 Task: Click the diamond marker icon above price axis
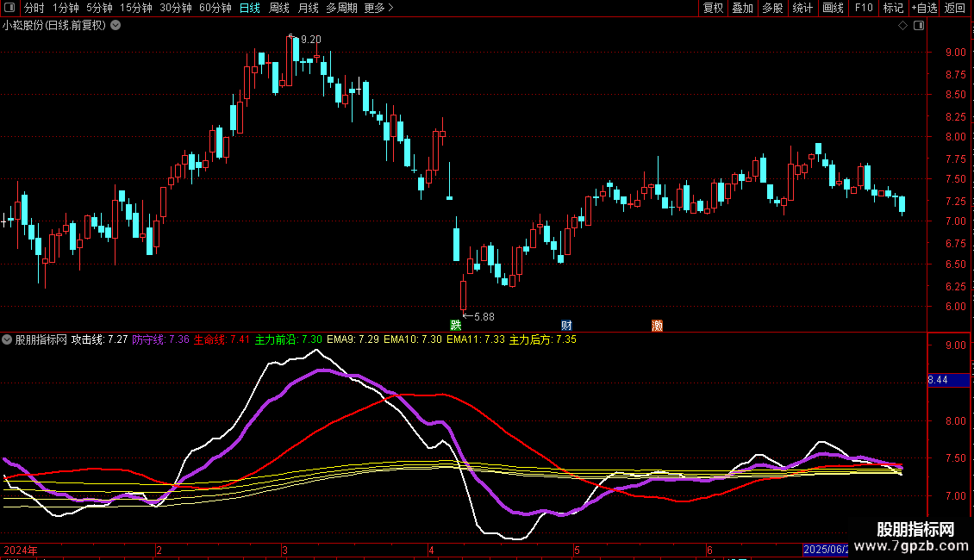pyautogui.click(x=902, y=26)
